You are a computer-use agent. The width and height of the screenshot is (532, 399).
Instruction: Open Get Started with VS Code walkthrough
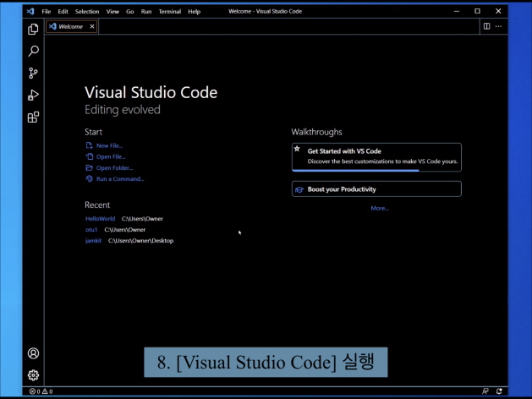click(376, 157)
